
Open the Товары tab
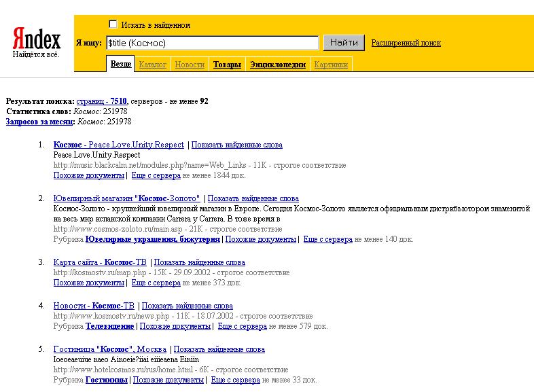tap(227, 65)
